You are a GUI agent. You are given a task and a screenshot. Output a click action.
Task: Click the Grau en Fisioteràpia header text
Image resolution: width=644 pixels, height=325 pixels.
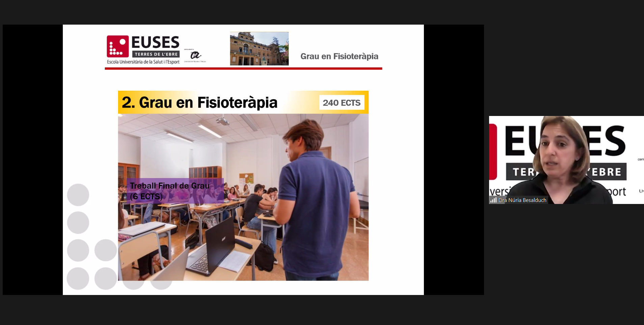click(339, 56)
